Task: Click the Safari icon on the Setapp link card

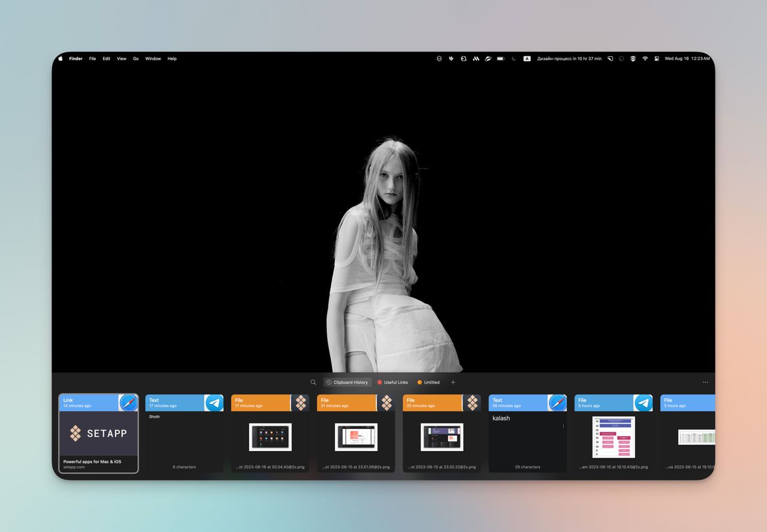Action: (128, 403)
